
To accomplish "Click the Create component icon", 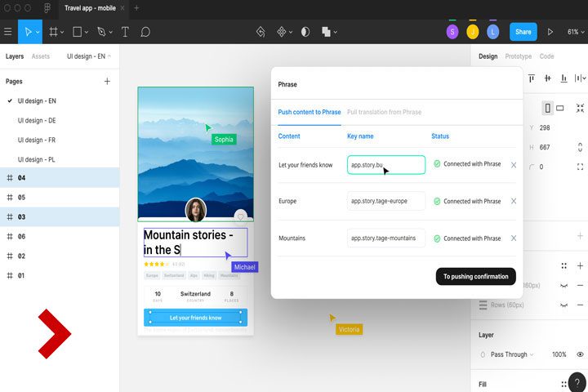I will (x=281, y=32).
